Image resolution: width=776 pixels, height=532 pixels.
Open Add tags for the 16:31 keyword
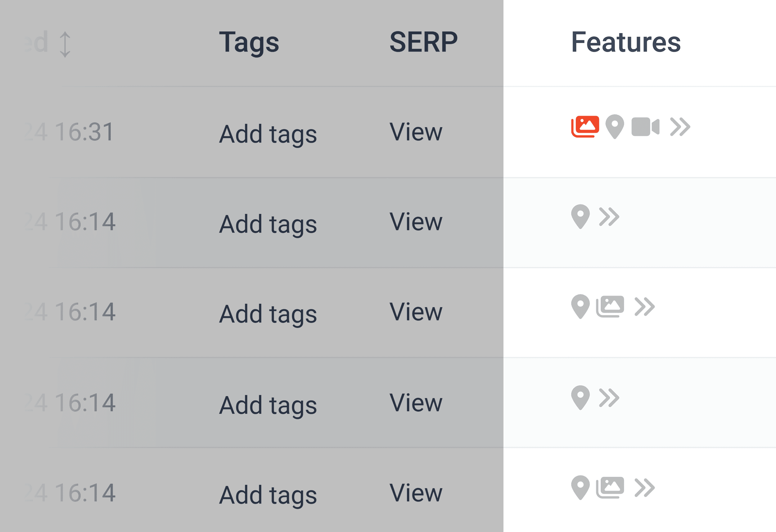click(x=269, y=133)
